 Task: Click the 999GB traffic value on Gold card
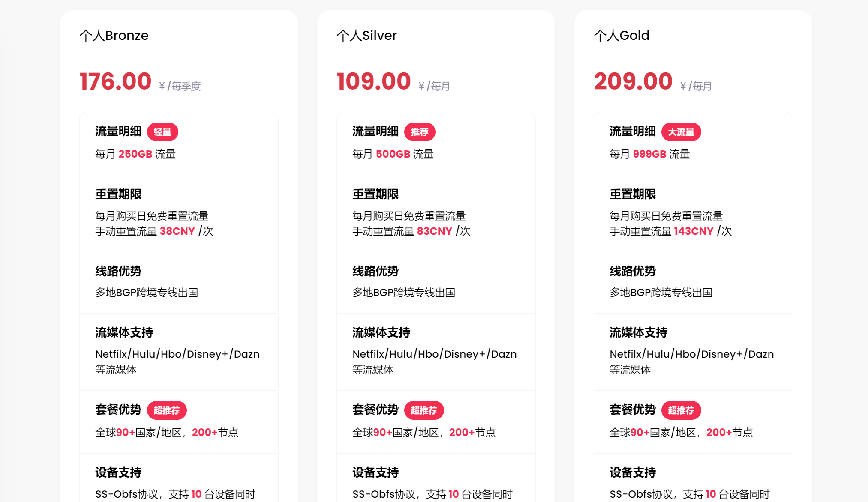[650, 154]
